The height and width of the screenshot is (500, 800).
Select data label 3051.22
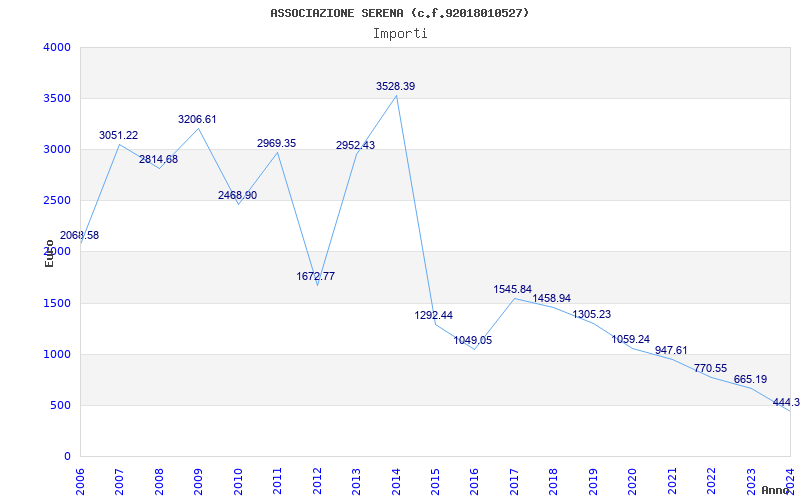click(118, 136)
